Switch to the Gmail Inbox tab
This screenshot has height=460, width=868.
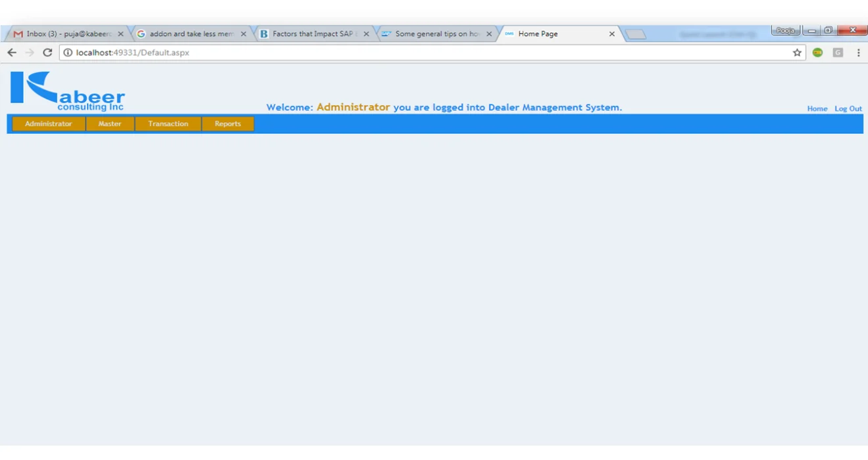coord(66,34)
